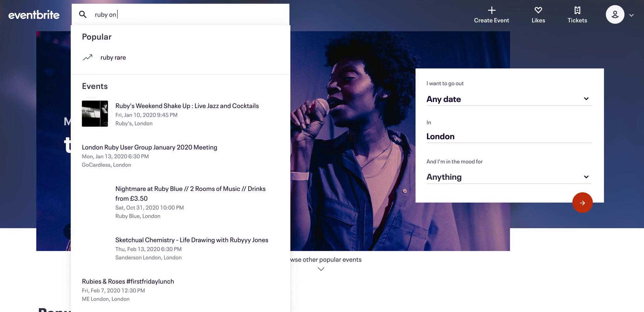
Task: Click the red arrow search button
Action: 582,203
